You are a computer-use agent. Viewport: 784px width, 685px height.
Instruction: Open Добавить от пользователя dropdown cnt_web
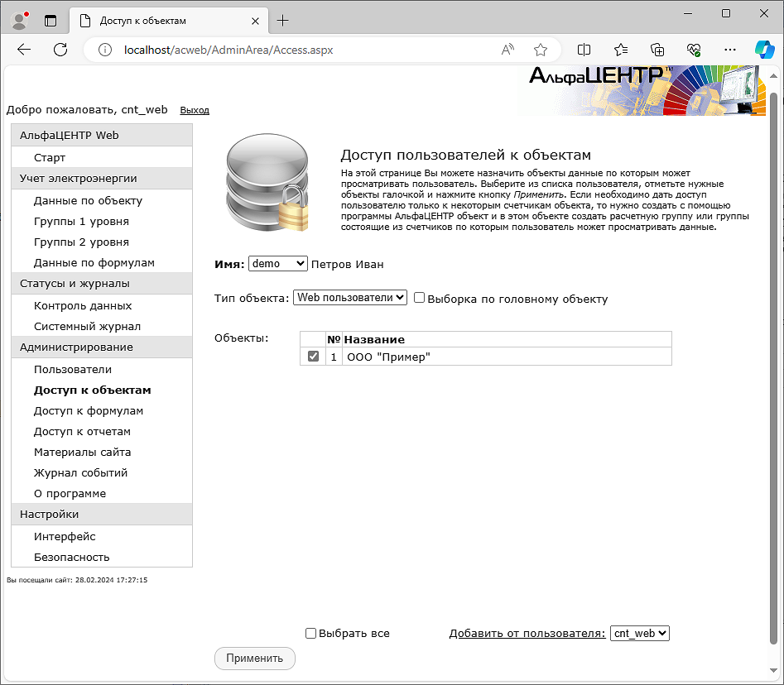tap(639, 633)
